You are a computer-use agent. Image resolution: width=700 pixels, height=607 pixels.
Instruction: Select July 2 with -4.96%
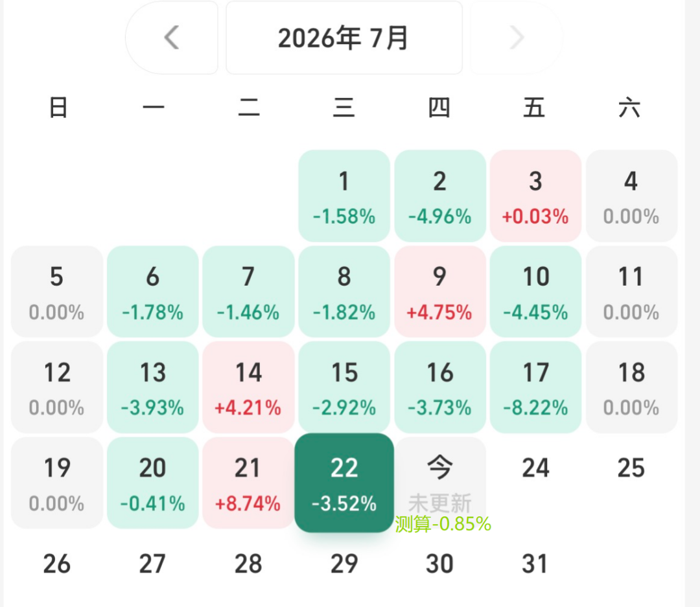click(x=440, y=196)
